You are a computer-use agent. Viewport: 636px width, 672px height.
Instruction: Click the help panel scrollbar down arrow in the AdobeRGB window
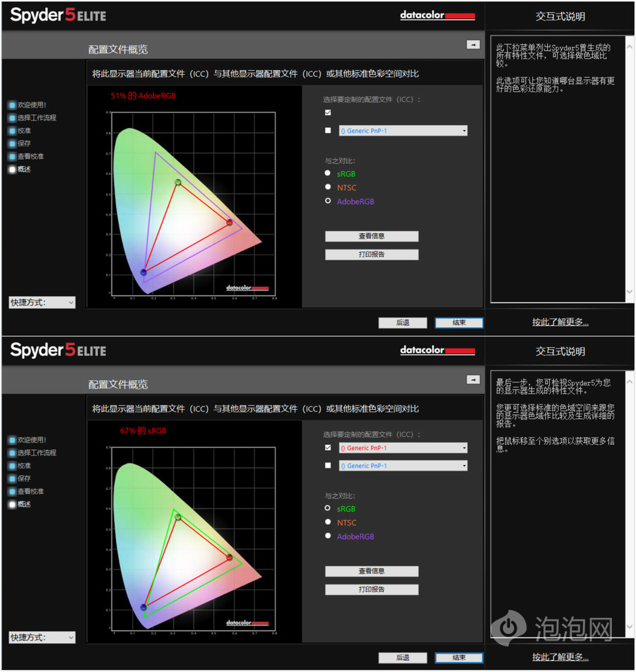pos(630,292)
